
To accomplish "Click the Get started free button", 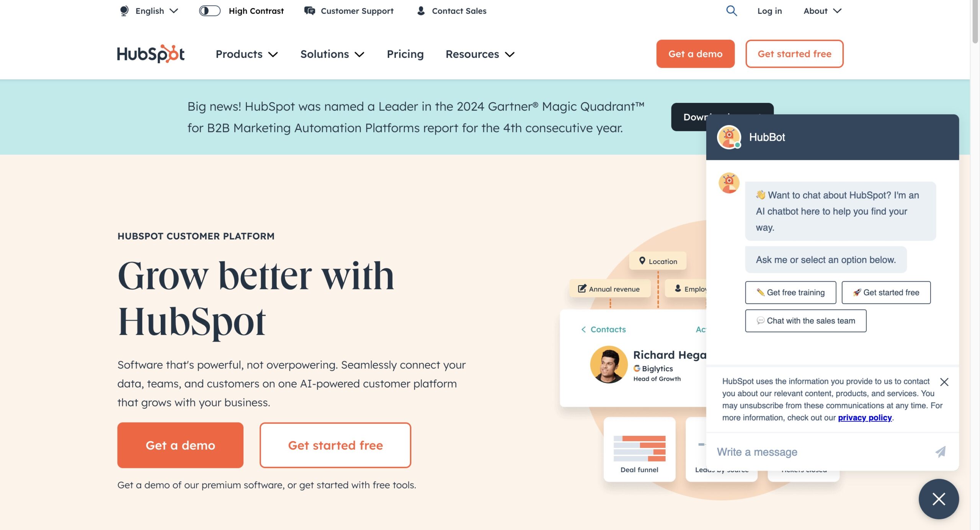I will click(x=794, y=54).
